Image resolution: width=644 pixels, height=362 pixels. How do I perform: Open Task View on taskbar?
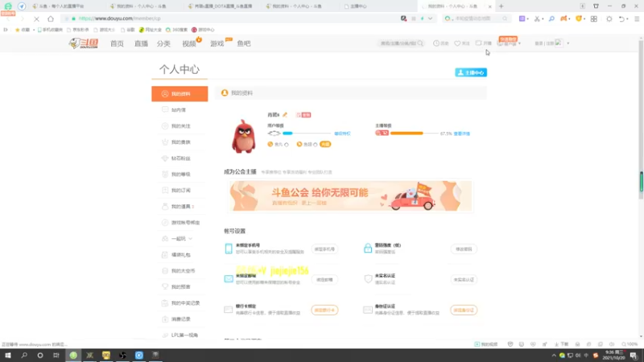56,355
